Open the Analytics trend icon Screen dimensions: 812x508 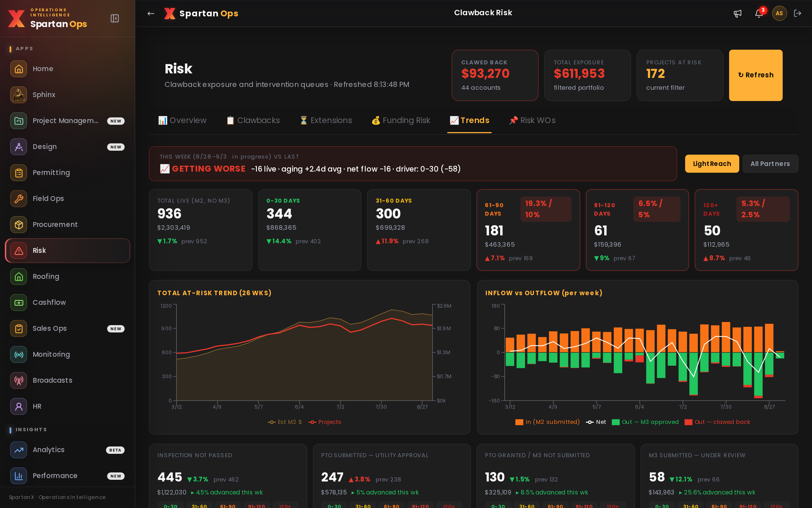pyautogui.click(x=19, y=450)
